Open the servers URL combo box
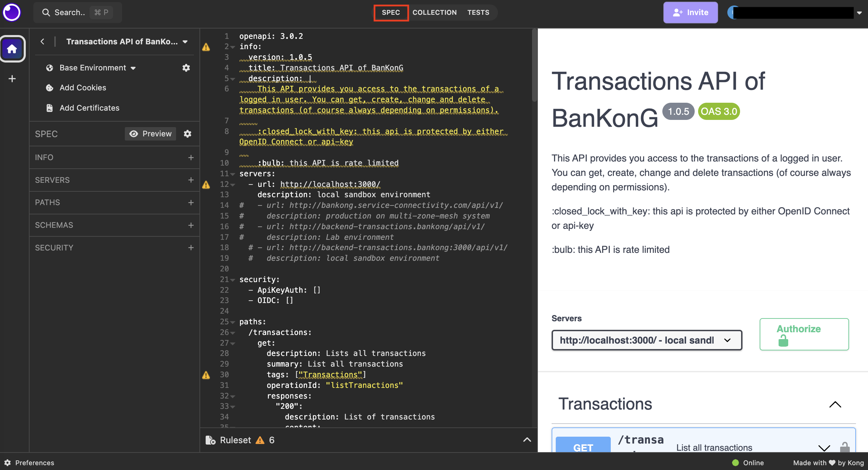This screenshot has height=470, width=868. (647, 340)
